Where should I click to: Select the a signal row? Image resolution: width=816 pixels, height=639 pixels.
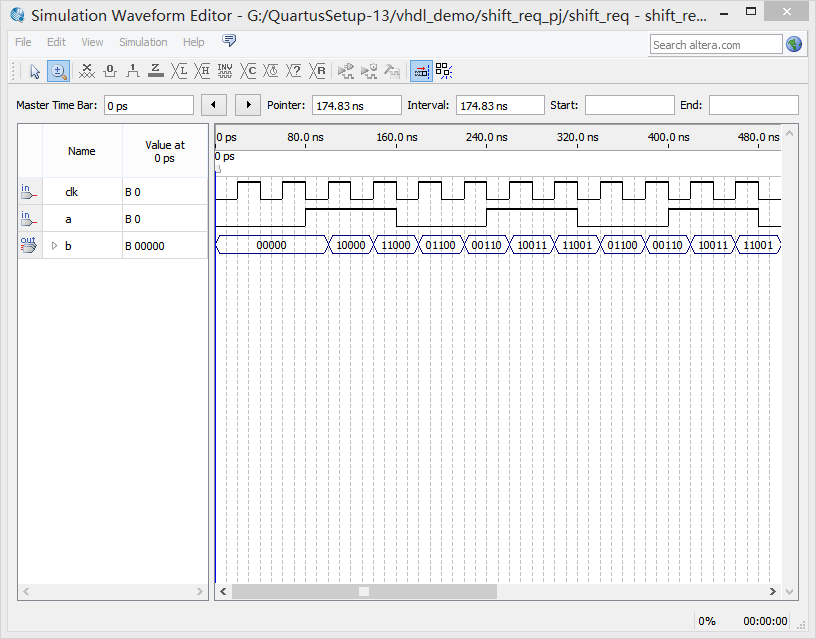[112, 219]
